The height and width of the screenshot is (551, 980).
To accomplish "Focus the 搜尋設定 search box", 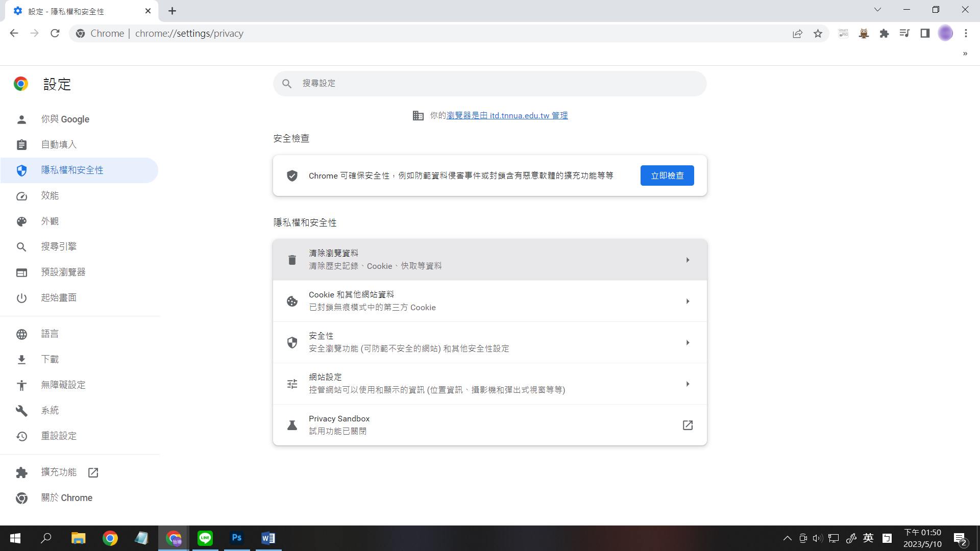I will (490, 83).
